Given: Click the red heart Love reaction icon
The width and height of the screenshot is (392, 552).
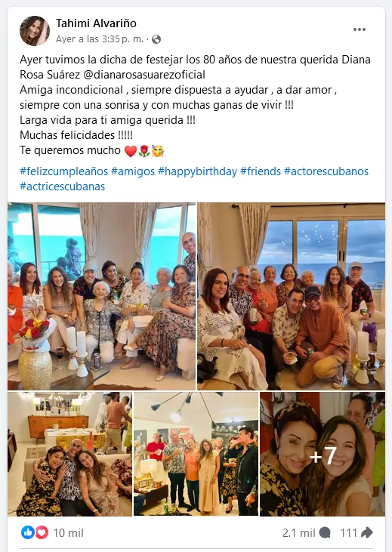Looking at the screenshot, I should tap(42, 532).
